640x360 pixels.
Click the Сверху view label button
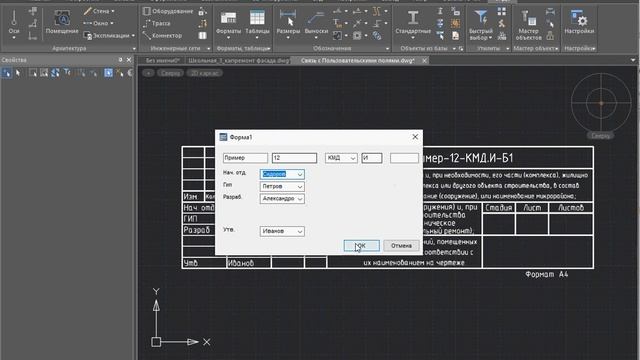click(170, 73)
